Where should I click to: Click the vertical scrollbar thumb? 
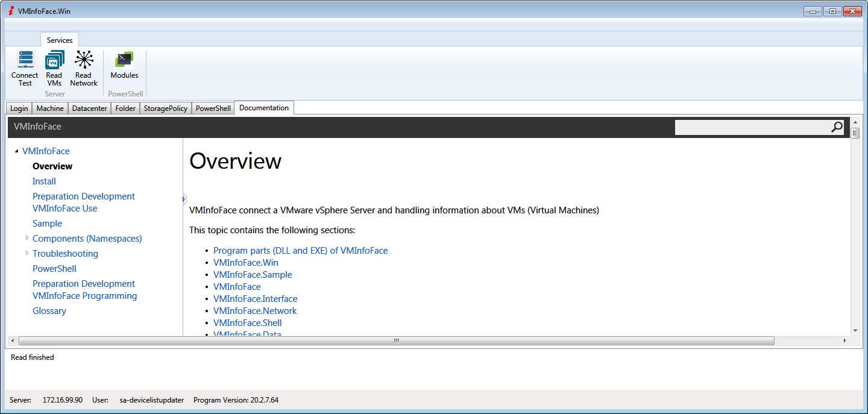[855, 133]
